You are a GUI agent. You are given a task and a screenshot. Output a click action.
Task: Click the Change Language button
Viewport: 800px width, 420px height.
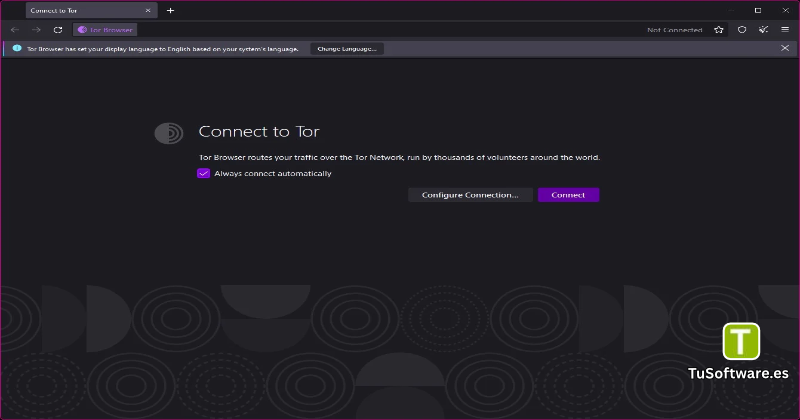[x=347, y=49]
